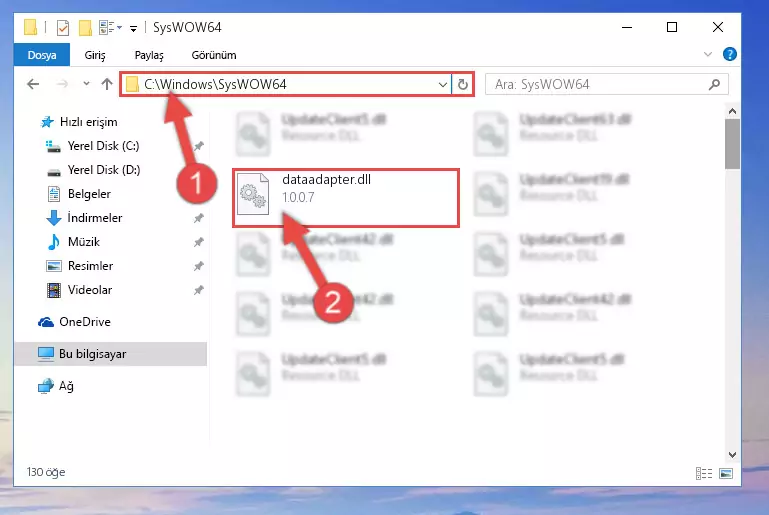Open the Dosya file menu
This screenshot has width=769, height=515.
[x=42, y=55]
